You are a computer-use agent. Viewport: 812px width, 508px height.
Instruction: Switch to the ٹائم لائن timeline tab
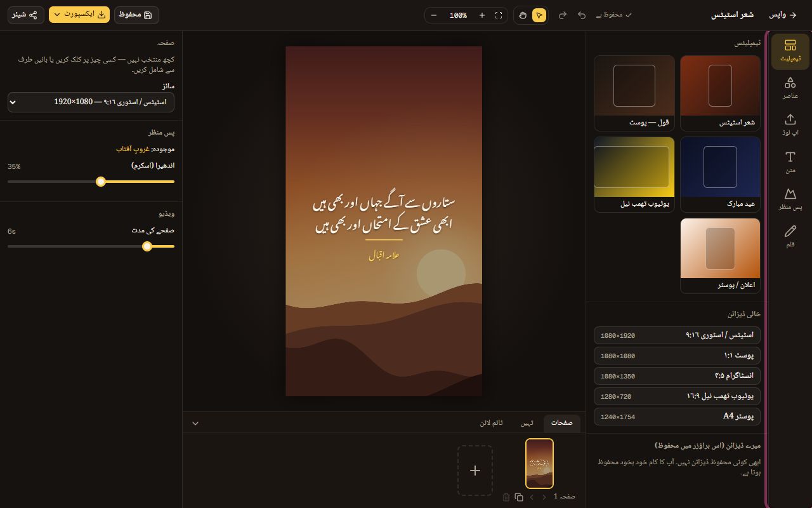click(492, 423)
